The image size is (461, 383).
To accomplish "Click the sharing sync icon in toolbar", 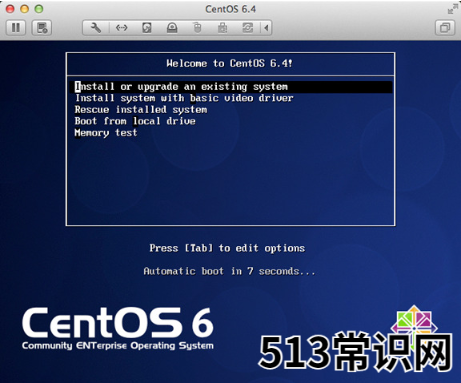I will (247, 28).
